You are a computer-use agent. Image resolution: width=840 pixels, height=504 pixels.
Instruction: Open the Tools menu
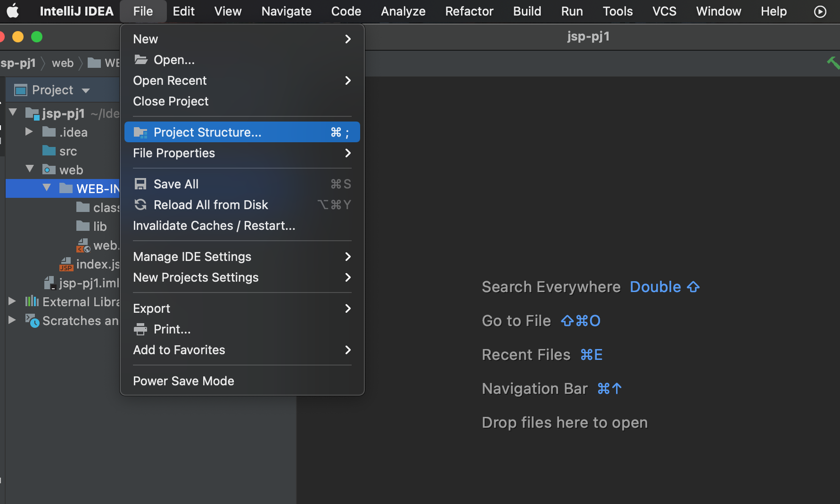tap(618, 11)
